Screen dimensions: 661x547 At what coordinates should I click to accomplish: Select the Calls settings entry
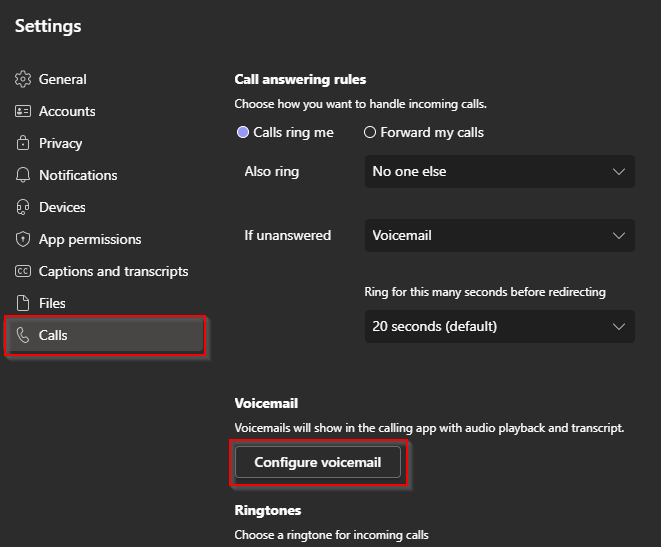pyautogui.click(x=105, y=335)
